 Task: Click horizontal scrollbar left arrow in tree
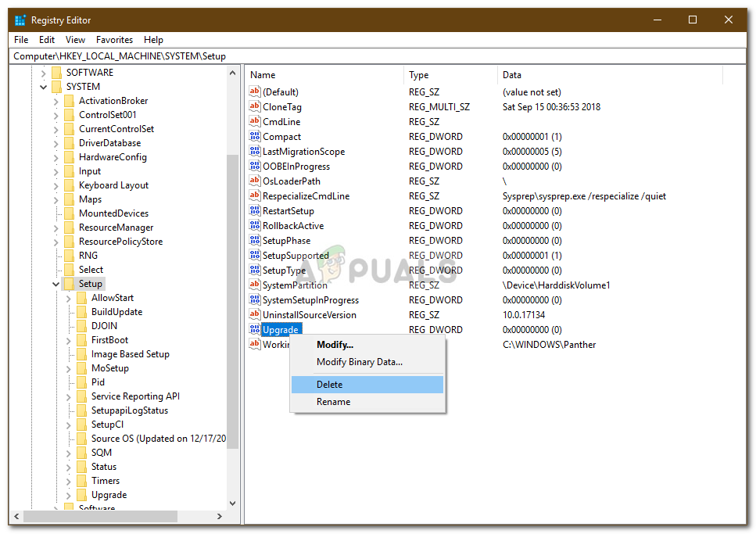(16, 516)
